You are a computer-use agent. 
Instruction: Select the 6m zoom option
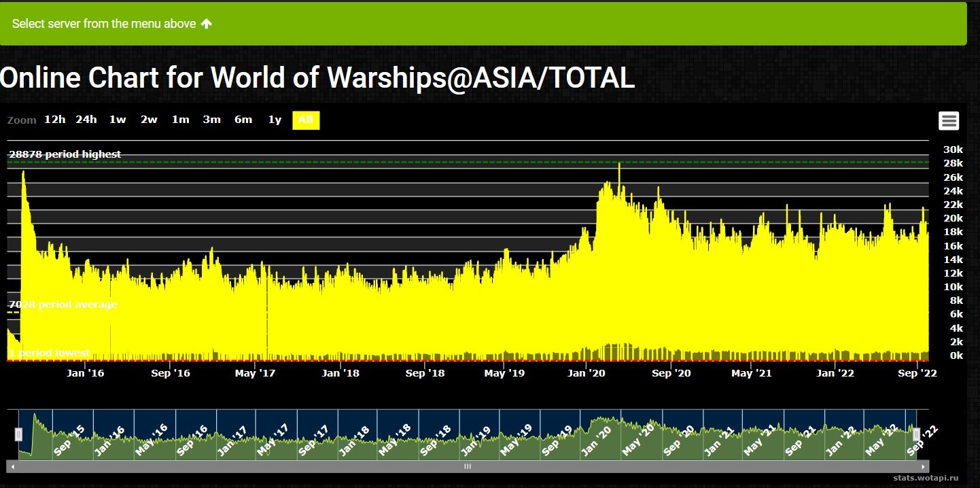[243, 120]
